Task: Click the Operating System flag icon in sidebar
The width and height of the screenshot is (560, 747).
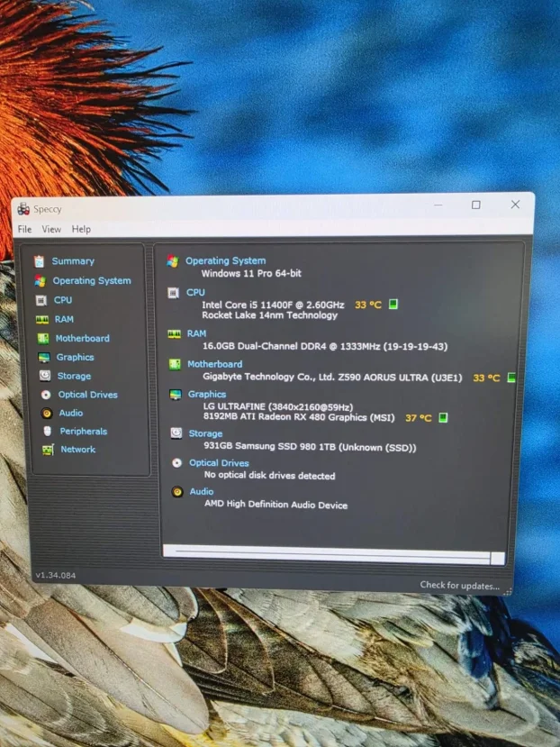Action: 40,281
